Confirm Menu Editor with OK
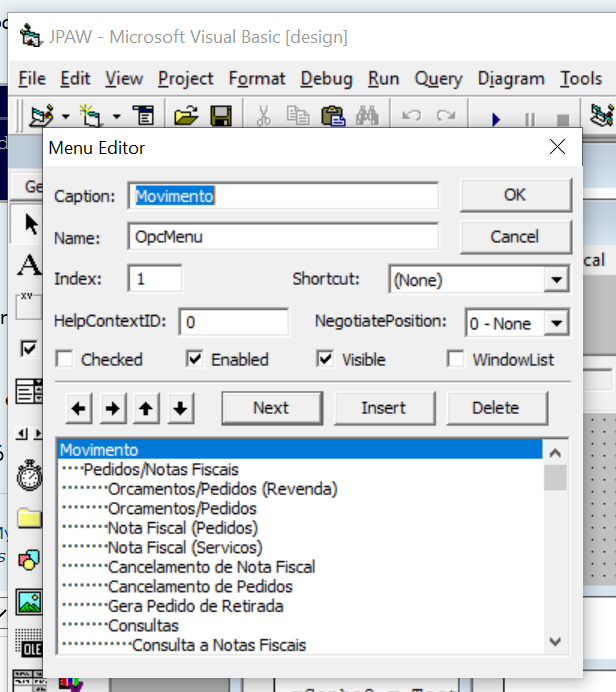Viewport: 616px width, 692px height. (515, 195)
